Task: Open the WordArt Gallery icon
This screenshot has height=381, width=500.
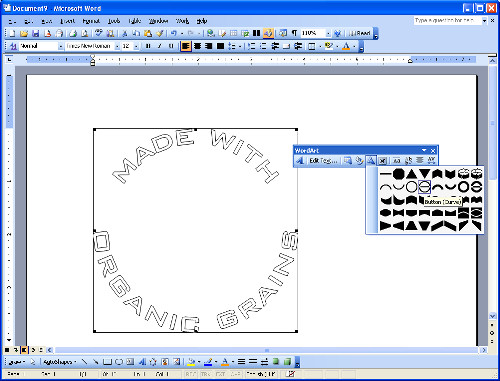Action: coord(348,161)
